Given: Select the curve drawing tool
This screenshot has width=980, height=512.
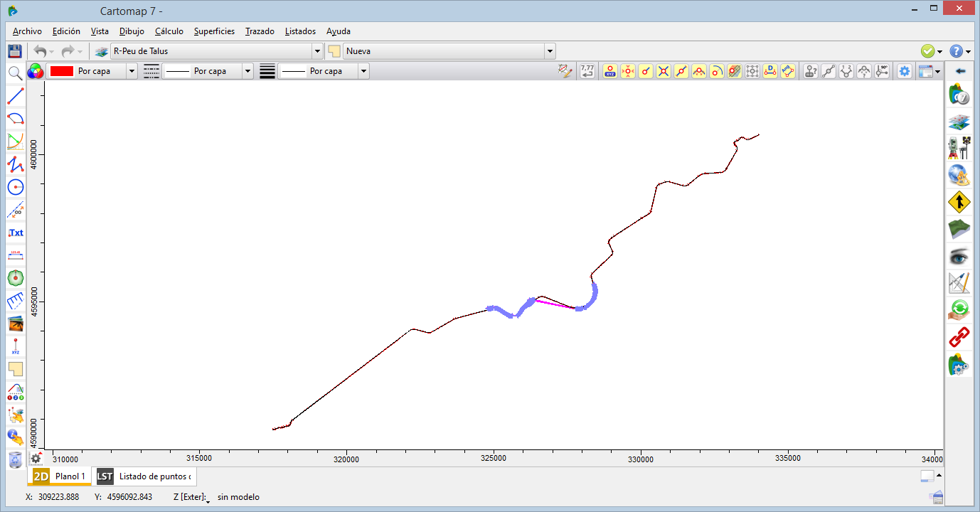Looking at the screenshot, I should [x=16, y=141].
